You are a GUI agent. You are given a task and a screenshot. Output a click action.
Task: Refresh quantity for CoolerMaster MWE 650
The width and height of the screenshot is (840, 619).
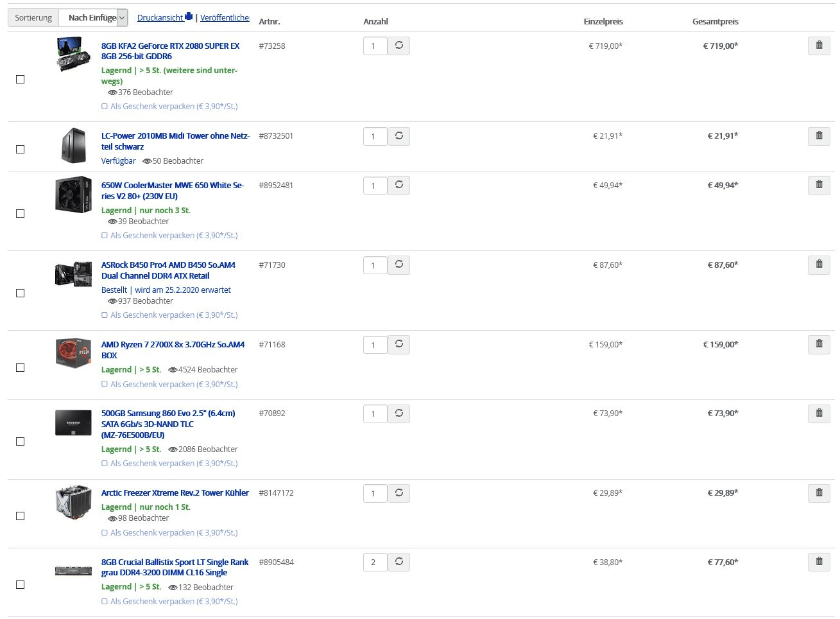(x=399, y=185)
